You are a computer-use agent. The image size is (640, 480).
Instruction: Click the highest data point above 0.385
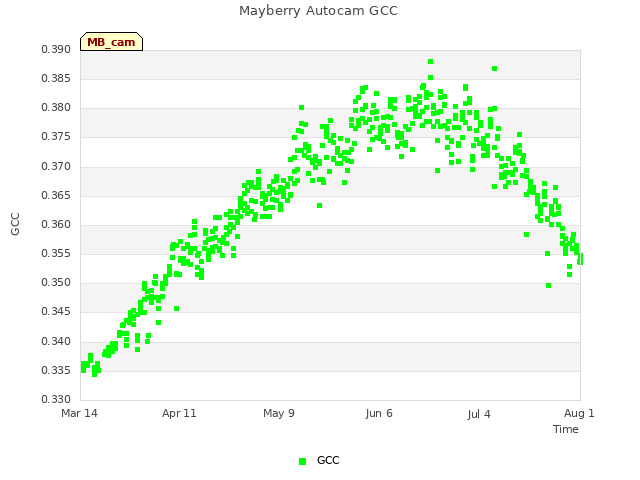click(430, 62)
